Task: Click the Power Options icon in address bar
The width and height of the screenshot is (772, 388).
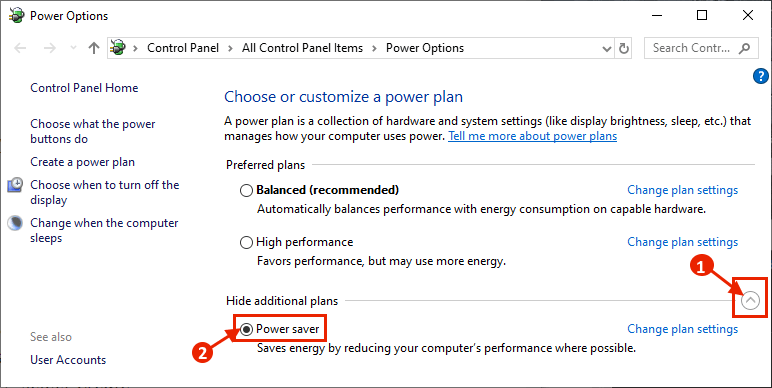Action: (x=118, y=48)
